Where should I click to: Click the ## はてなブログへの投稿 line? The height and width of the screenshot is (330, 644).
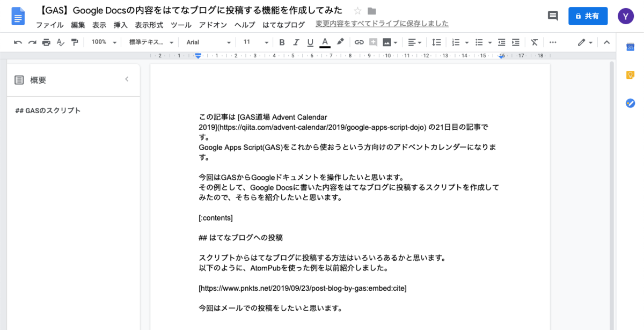[241, 237]
